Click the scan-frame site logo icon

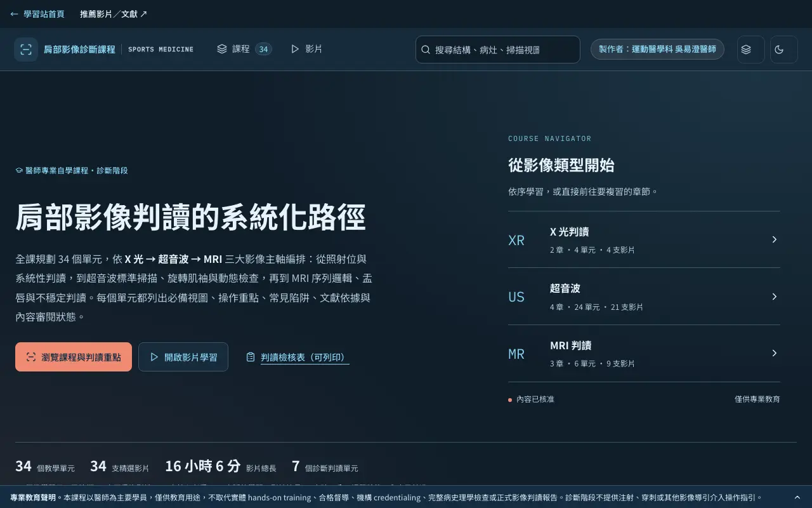[26, 50]
